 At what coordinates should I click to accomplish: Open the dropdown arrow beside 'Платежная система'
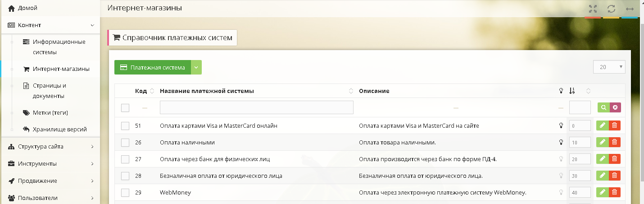196,67
